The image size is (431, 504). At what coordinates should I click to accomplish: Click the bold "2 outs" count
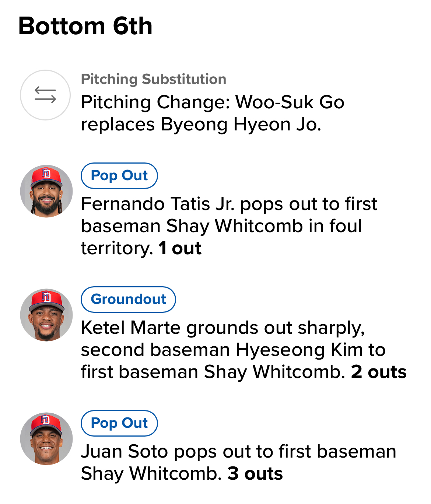click(x=379, y=372)
